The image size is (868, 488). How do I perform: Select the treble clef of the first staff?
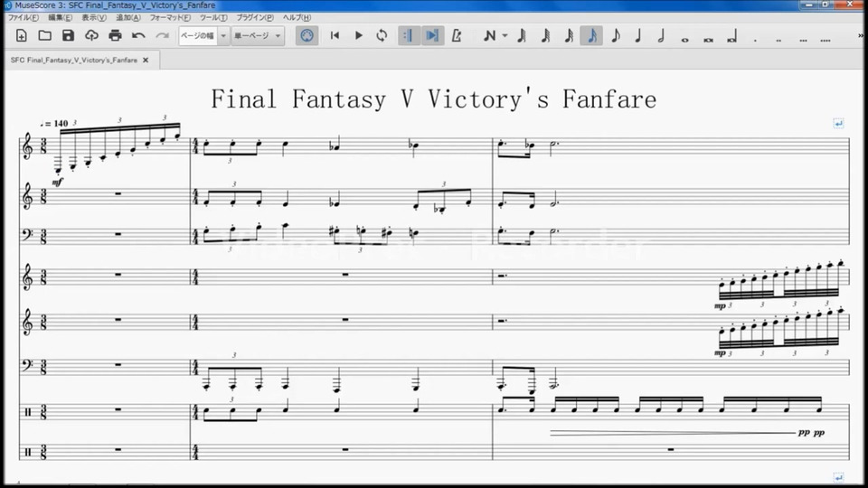click(x=27, y=147)
